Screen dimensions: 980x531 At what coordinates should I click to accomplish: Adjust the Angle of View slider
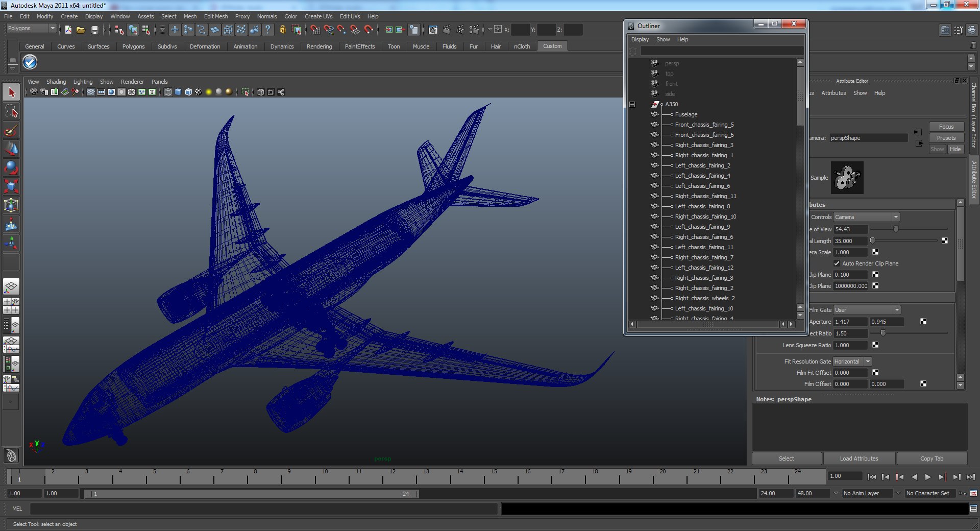(x=895, y=229)
